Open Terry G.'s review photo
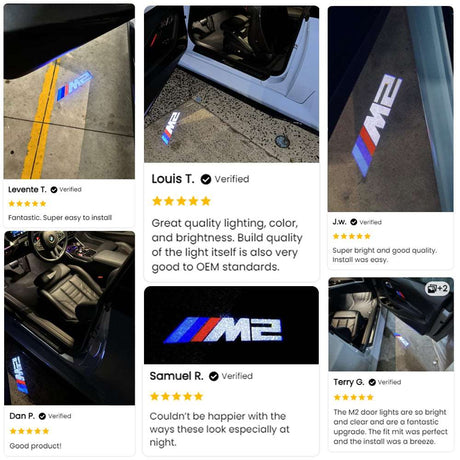Viewport: 460px width, 460px height. click(391, 324)
